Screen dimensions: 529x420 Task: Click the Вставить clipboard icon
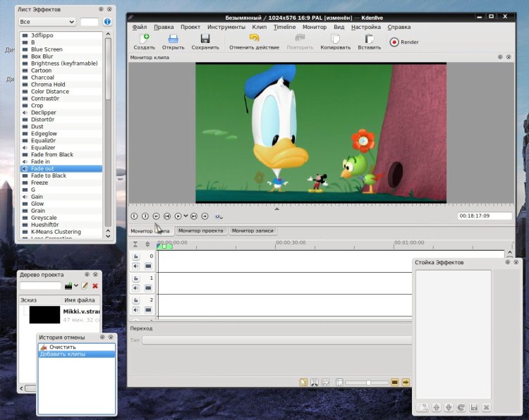click(x=369, y=39)
